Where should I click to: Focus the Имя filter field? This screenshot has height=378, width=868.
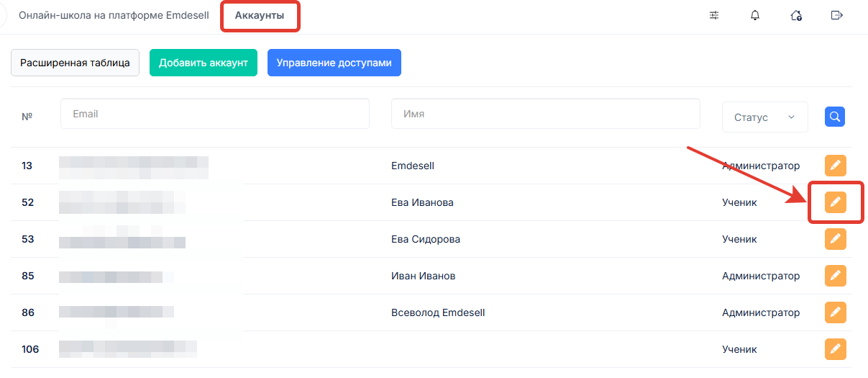[x=545, y=114]
